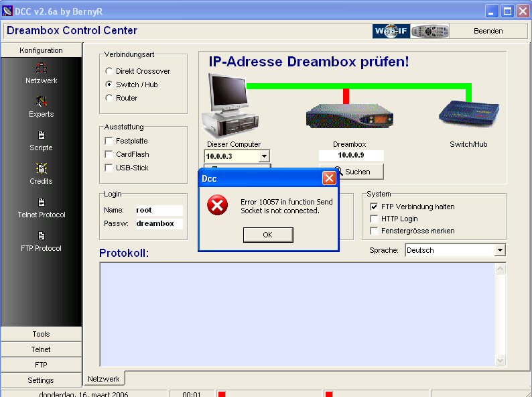Maximize the DCC window
This screenshot has width=532, height=397.
coord(508,11)
